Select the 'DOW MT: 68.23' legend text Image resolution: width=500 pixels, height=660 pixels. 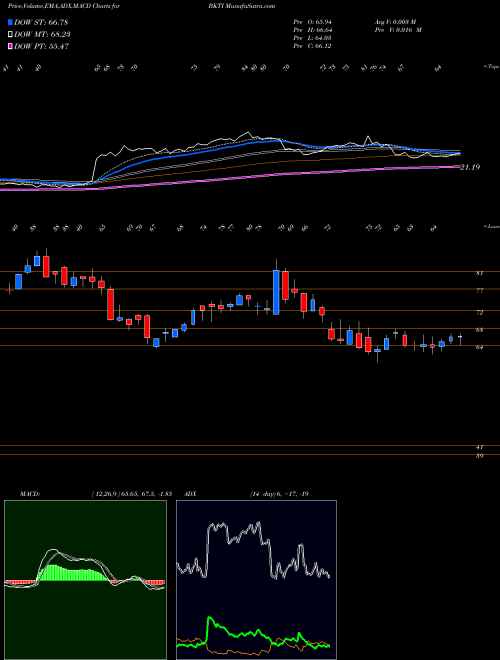tap(42, 35)
